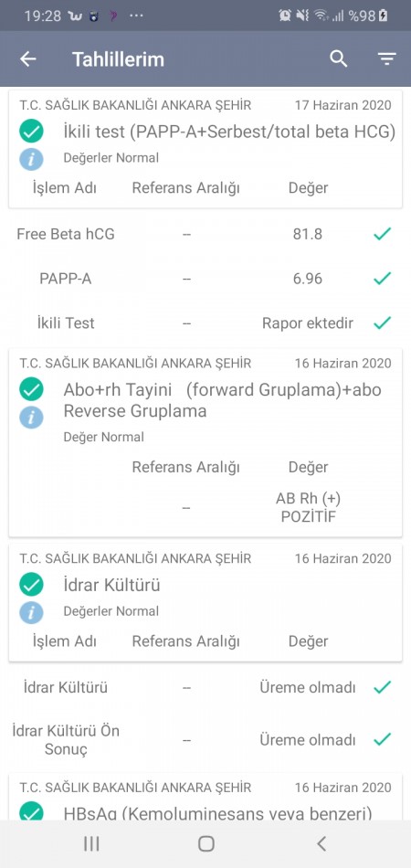
Task: Open the filter lines icon in the header
Action: pyautogui.click(x=387, y=59)
